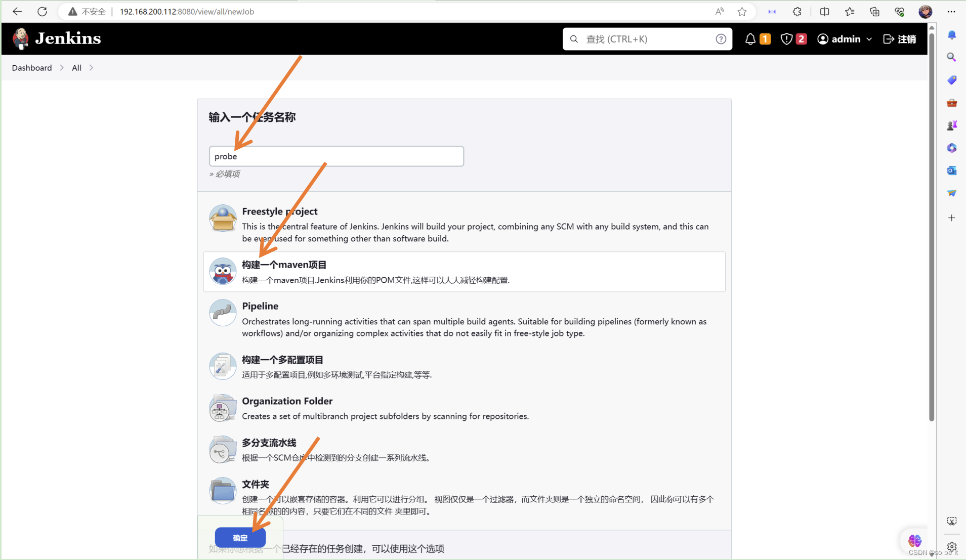Open browser settings and more menu
The width and height of the screenshot is (966, 560).
[951, 11]
